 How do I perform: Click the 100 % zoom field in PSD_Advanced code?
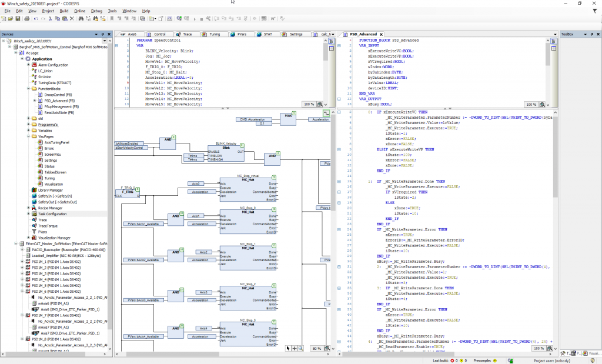[539, 348]
